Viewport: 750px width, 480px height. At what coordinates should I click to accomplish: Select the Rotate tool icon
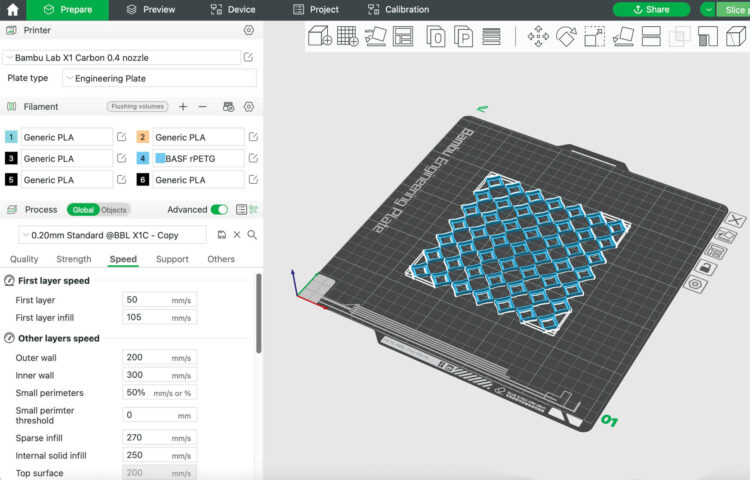tap(566, 37)
